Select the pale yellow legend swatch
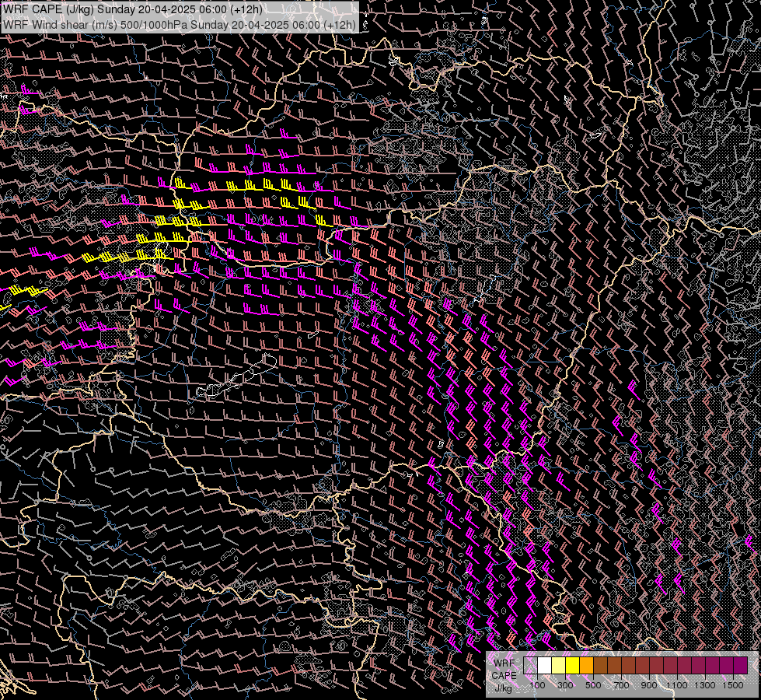This screenshot has height=700, width=761. [x=559, y=665]
